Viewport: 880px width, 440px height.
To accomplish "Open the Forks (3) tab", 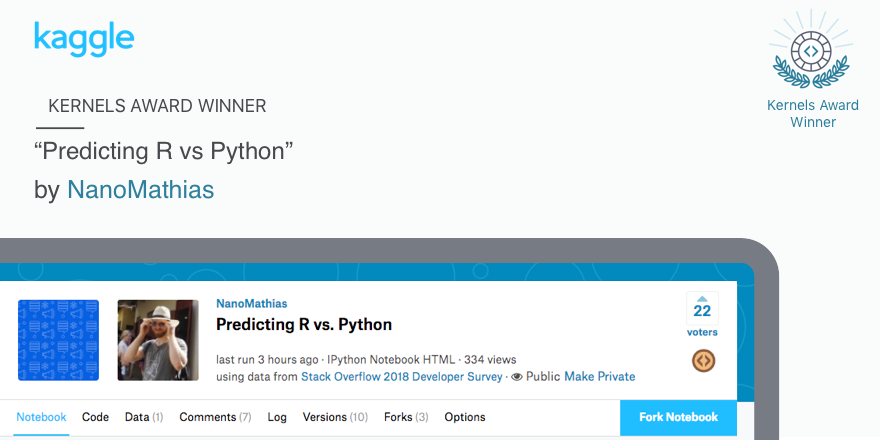I will pos(406,417).
